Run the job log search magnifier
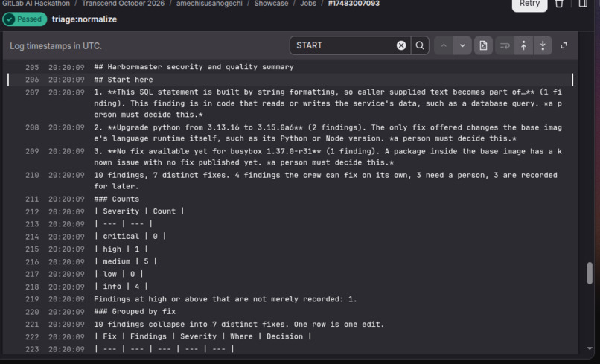600x364 pixels. pos(420,45)
